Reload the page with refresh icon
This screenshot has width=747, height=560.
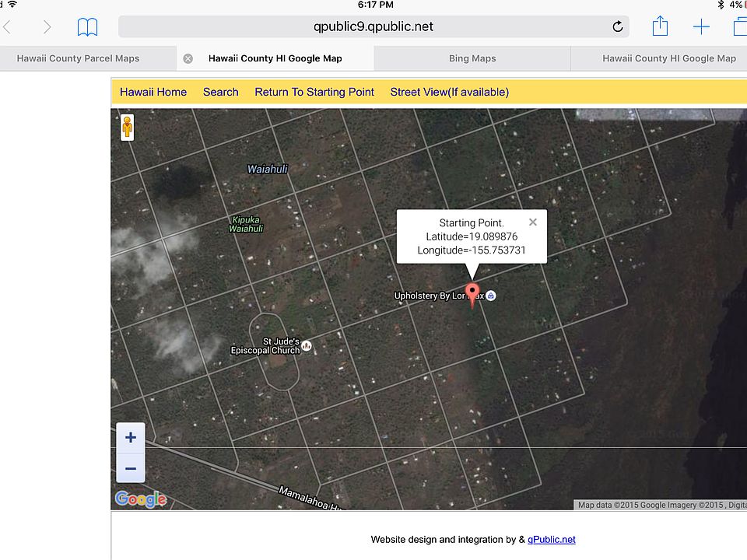coord(618,27)
